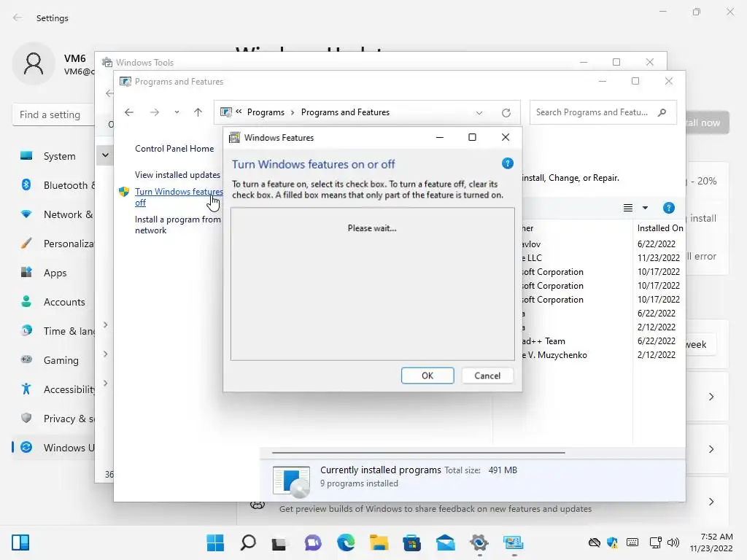Open clock and date in taskbar
This screenshot has height=560, width=747.
[x=711, y=542]
